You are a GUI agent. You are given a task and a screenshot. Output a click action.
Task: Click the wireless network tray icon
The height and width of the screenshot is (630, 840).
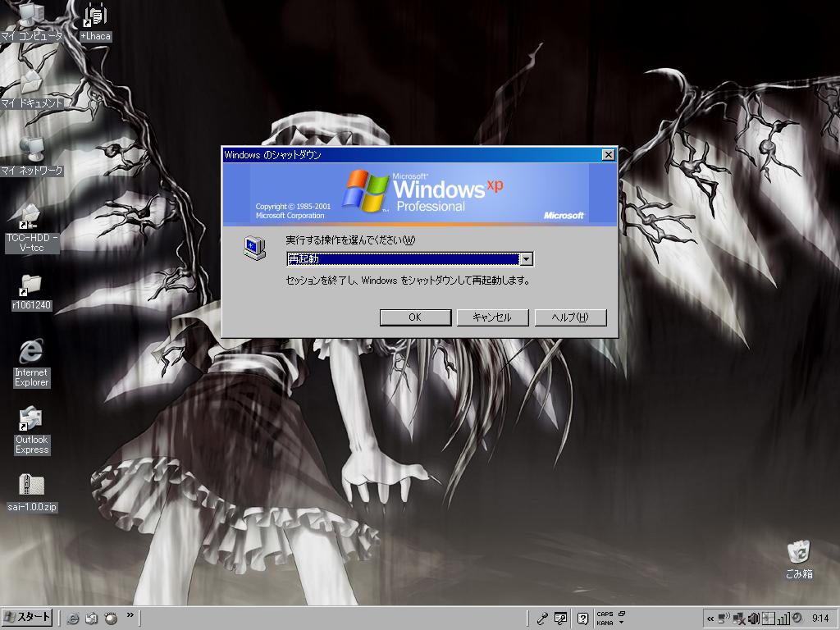click(724, 619)
